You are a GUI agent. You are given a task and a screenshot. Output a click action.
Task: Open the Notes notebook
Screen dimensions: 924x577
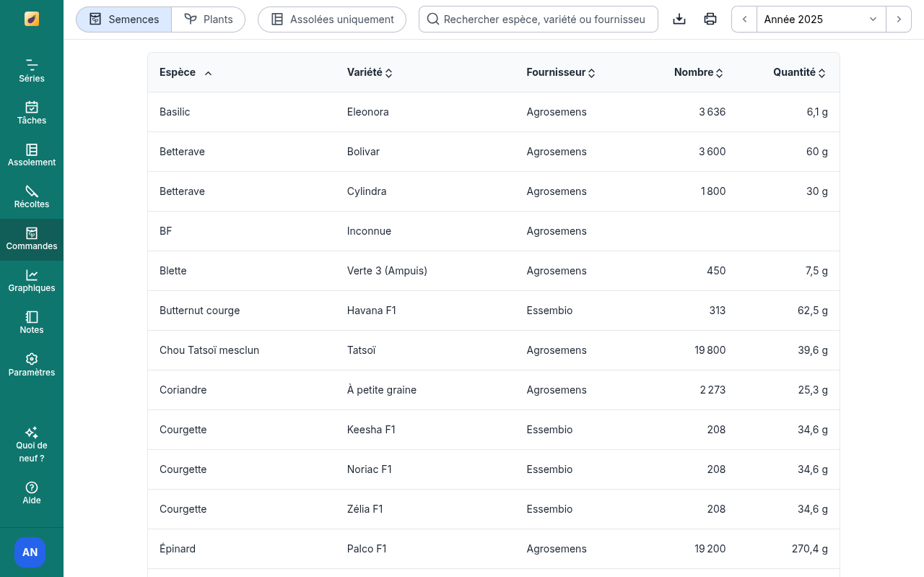tap(32, 322)
